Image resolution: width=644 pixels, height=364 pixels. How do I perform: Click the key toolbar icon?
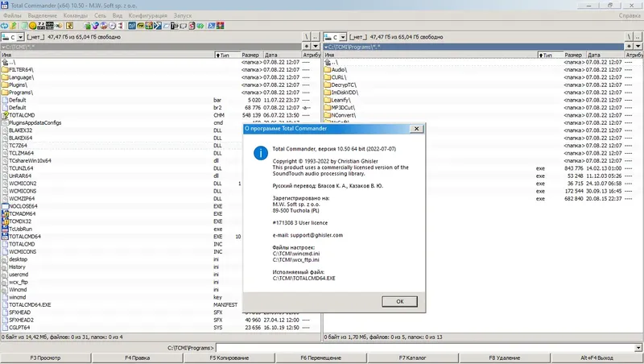(59, 26)
